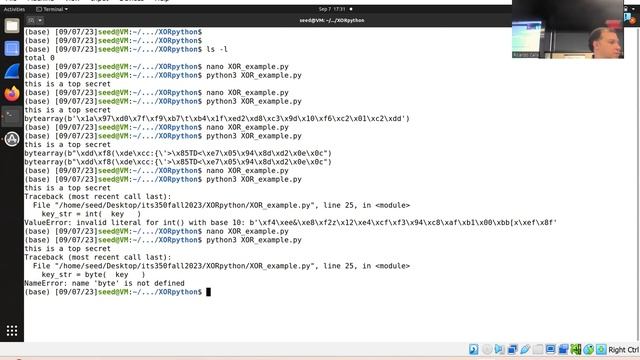Click VirtualBox optical drive indicator

click(487, 349)
